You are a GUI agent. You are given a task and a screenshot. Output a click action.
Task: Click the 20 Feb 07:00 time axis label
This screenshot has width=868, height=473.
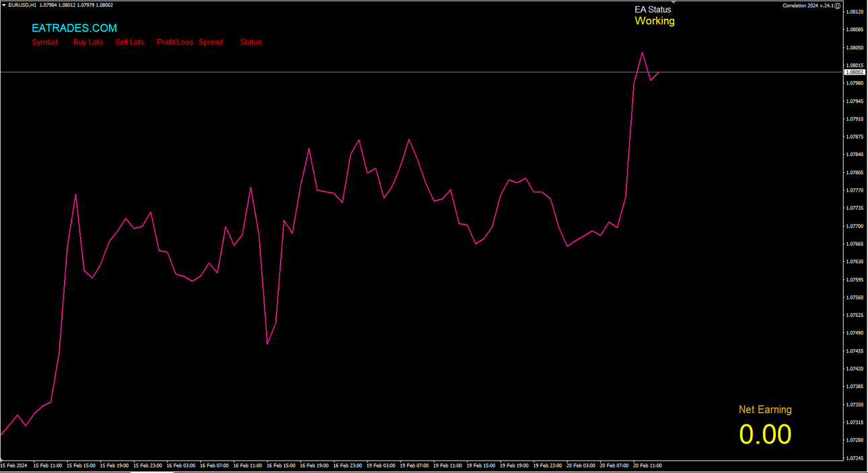(x=614, y=466)
